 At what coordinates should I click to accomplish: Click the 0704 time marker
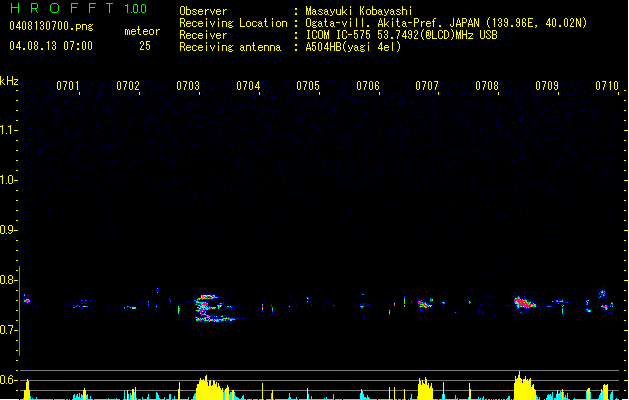(x=248, y=86)
